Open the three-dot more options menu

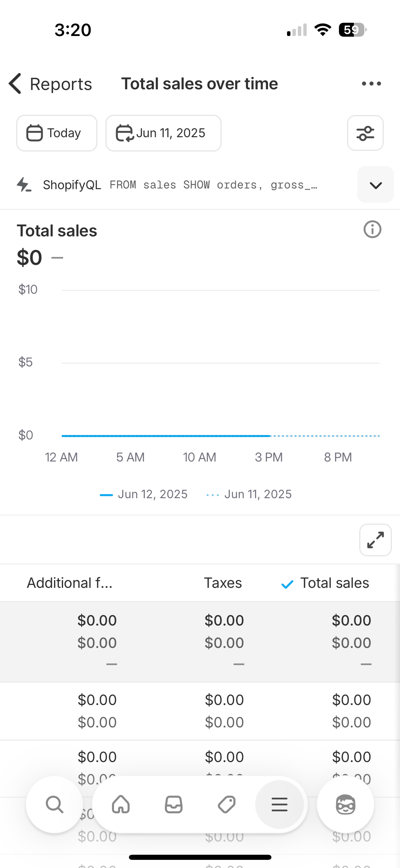pos(371,84)
